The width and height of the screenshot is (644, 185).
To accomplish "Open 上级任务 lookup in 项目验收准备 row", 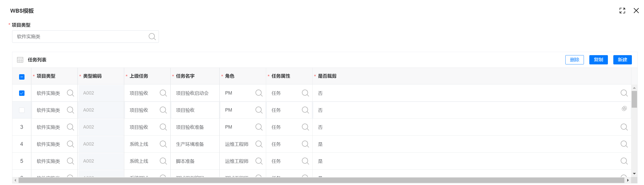I will (x=163, y=127).
